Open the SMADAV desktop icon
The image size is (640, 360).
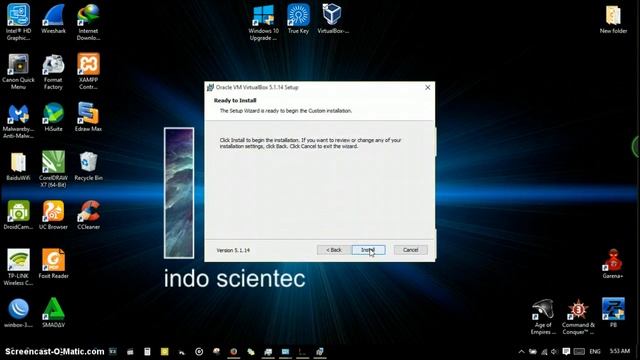click(53, 313)
